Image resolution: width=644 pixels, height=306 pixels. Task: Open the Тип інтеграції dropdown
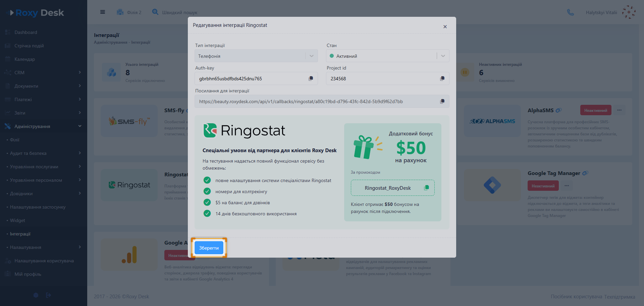pos(256,56)
